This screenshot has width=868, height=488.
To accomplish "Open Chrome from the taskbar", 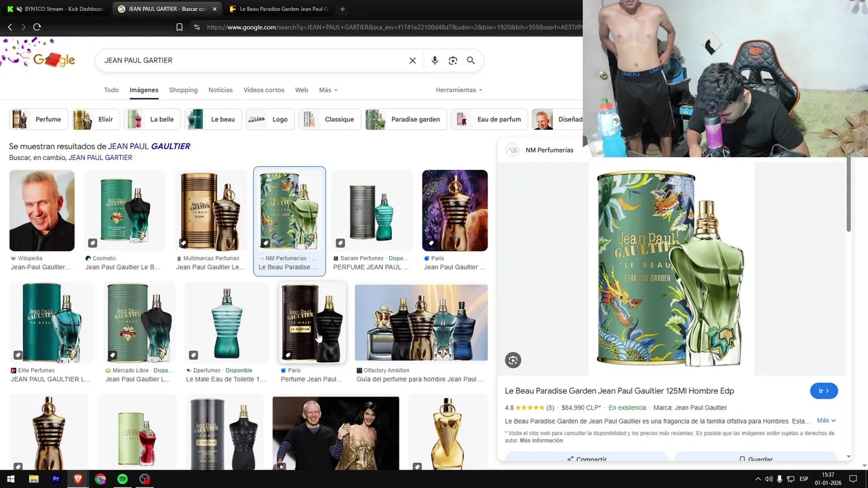I will point(100,479).
